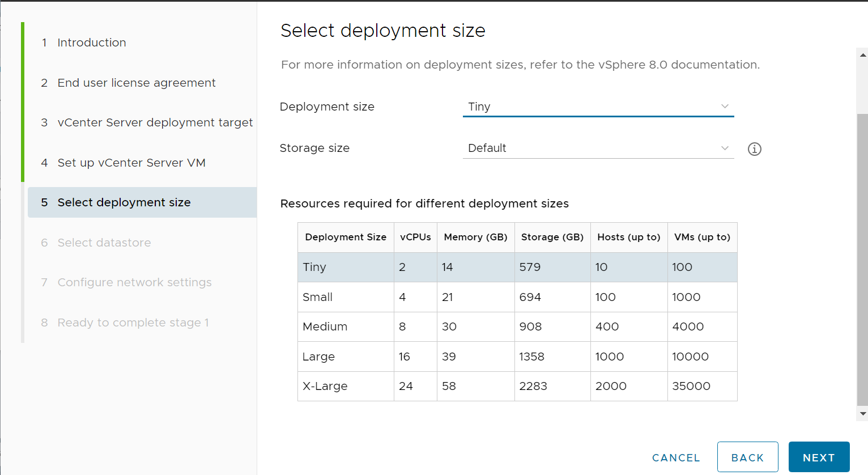868x475 pixels.
Task: Click the X-Large row name cell
Action: [x=346, y=386]
